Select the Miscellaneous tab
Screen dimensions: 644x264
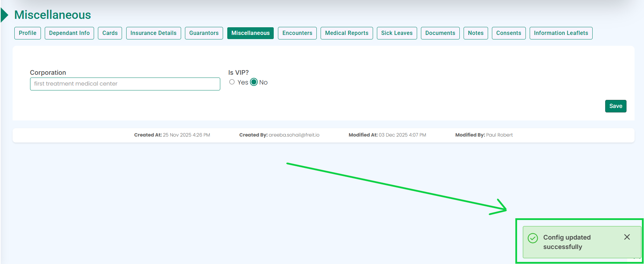point(250,33)
